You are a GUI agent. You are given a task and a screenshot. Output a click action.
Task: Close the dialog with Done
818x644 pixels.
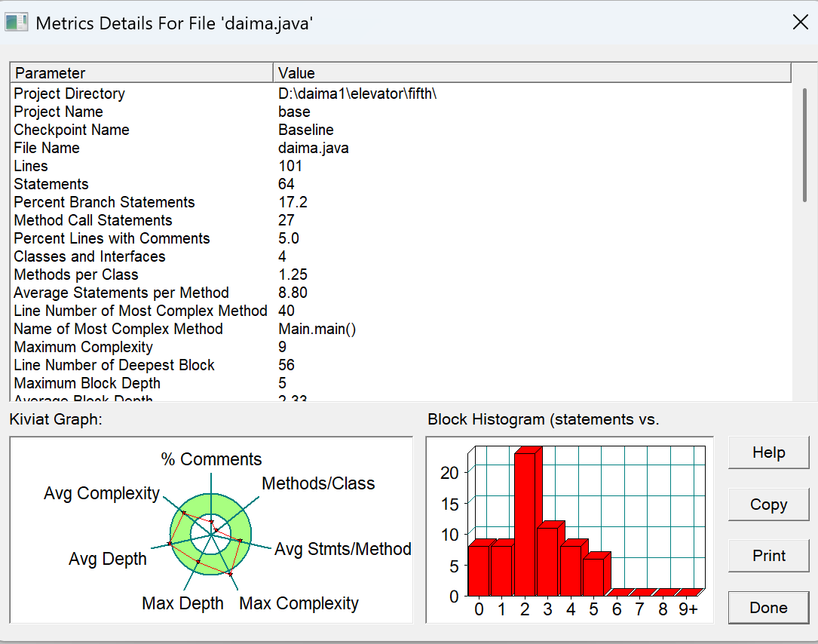(768, 608)
